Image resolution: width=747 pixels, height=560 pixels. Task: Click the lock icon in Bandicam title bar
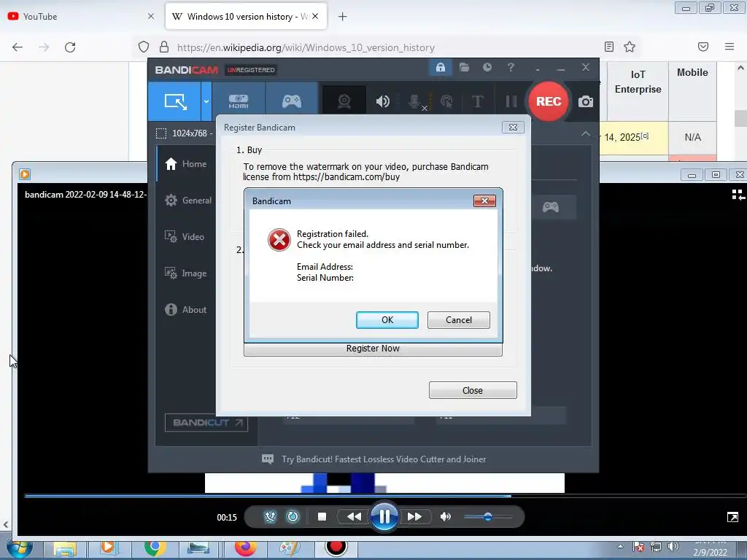(x=440, y=68)
